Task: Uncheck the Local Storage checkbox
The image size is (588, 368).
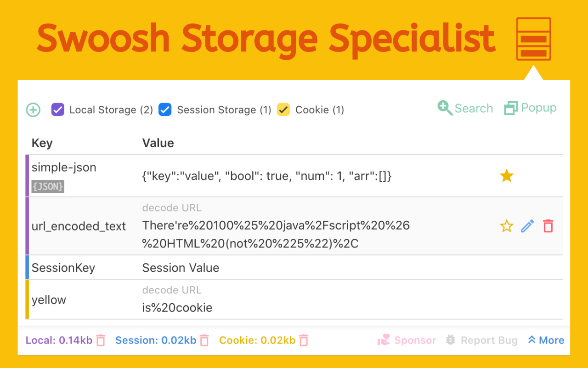Action: (x=57, y=109)
